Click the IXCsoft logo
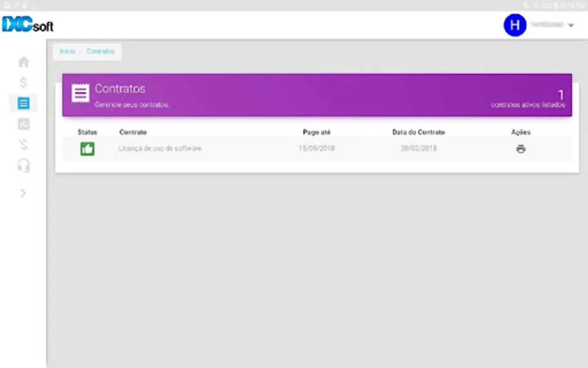The image size is (588, 368). coord(28,25)
